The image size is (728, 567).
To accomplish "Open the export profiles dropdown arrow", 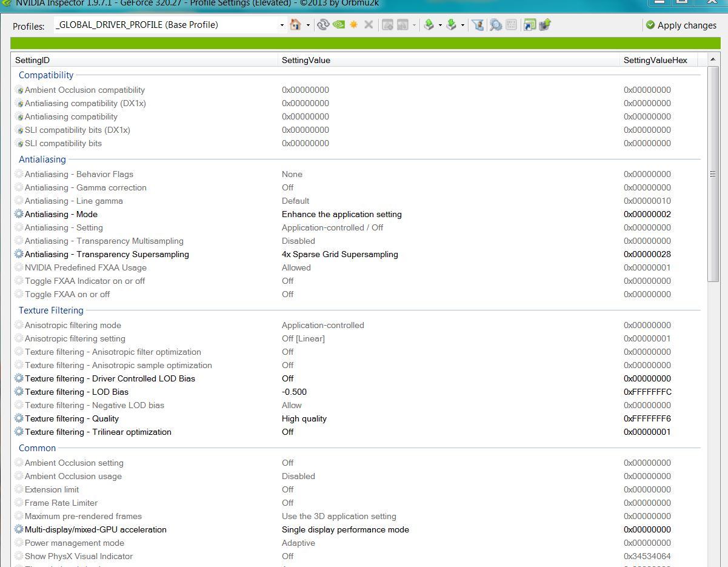I will point(440,25).
